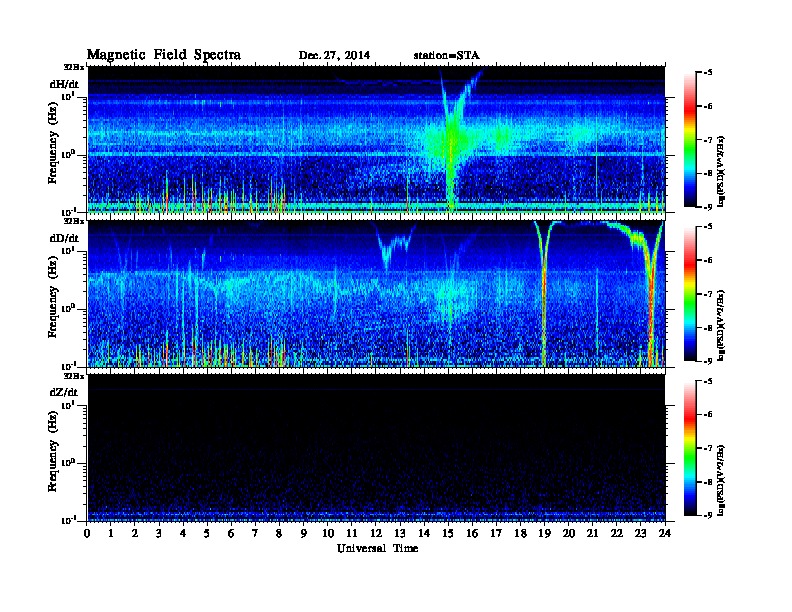Click the "-6" value on dZ/dt colorbar
The image size is (792, 612).
[708, 415]
